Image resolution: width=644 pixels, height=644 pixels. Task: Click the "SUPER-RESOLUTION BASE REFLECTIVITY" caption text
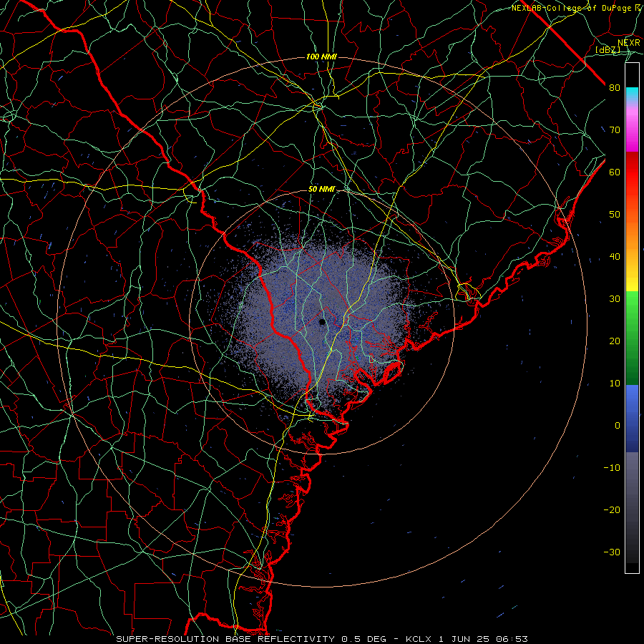[225, 639]
